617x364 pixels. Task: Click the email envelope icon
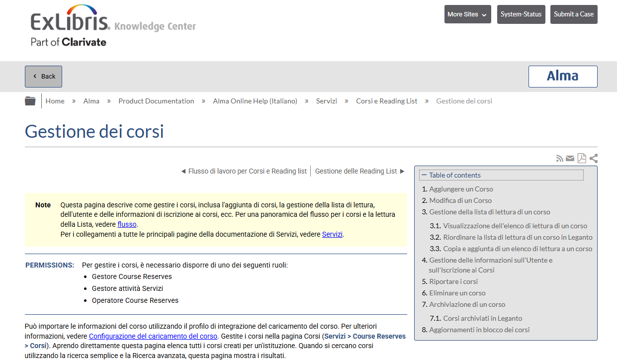click(570, 159)
